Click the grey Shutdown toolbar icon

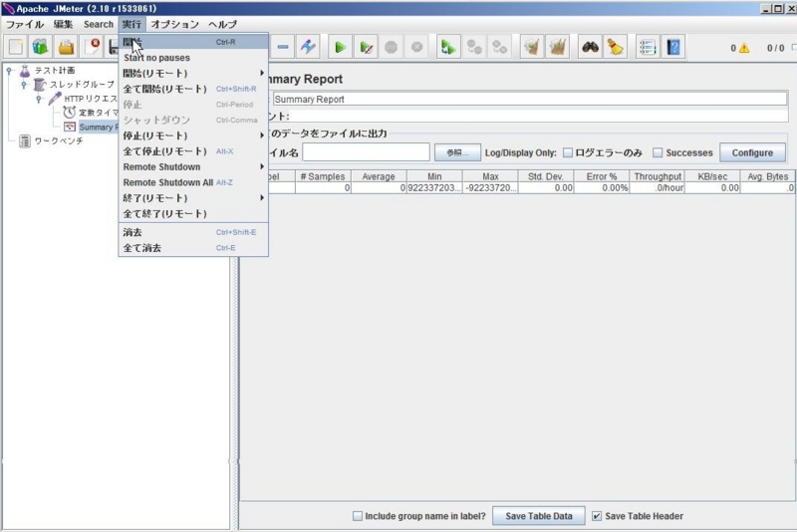pos(416,47)
